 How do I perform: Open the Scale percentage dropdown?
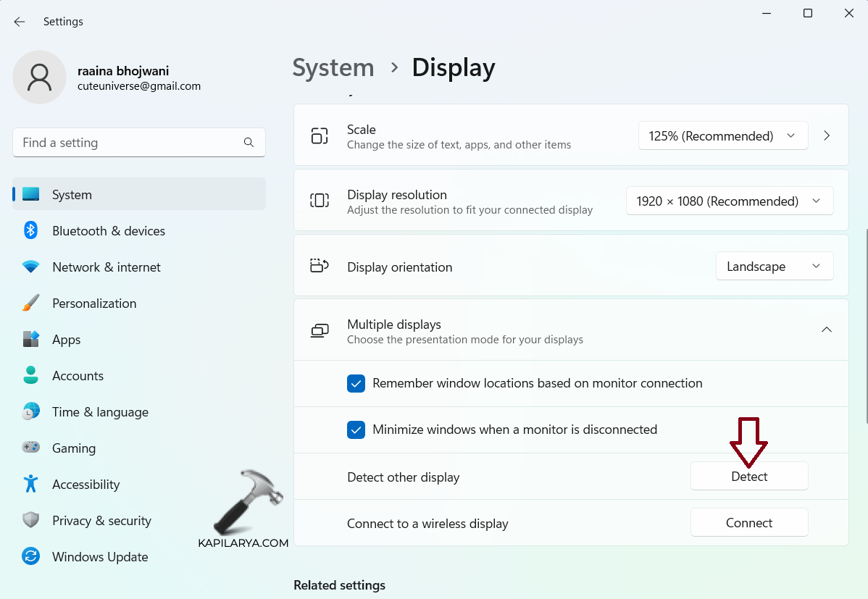point(722,135)
